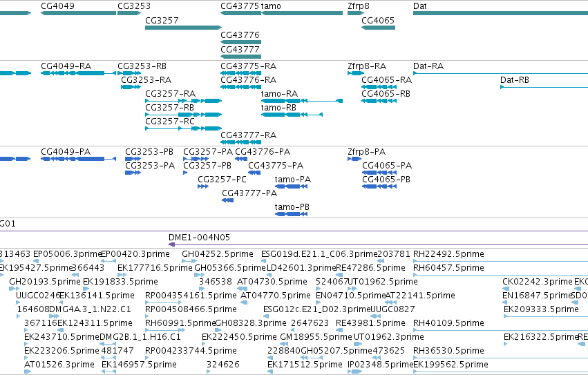The image size is (588, 375).
Task: Click transcript Dat-RB
Action: pyautogui.click(x=544, y=87)
